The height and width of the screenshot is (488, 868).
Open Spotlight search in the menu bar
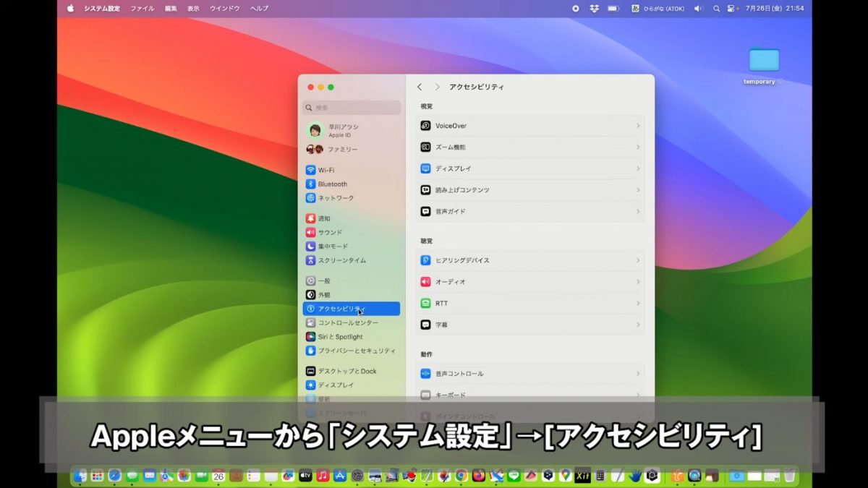[x=716, y=9]
